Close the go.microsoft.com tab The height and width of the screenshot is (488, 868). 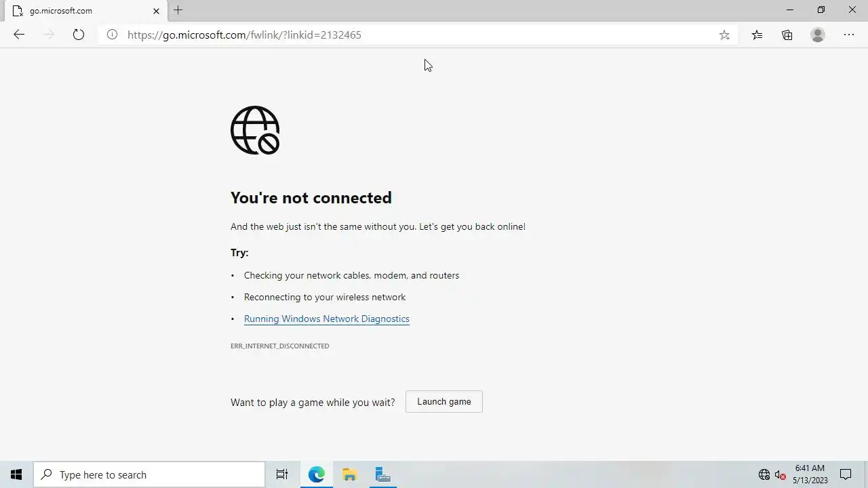[157, 11]
